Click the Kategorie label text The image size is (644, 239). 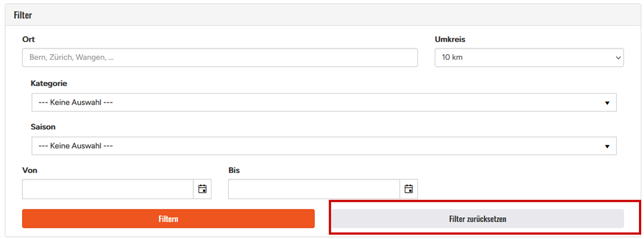pos(49,83)
